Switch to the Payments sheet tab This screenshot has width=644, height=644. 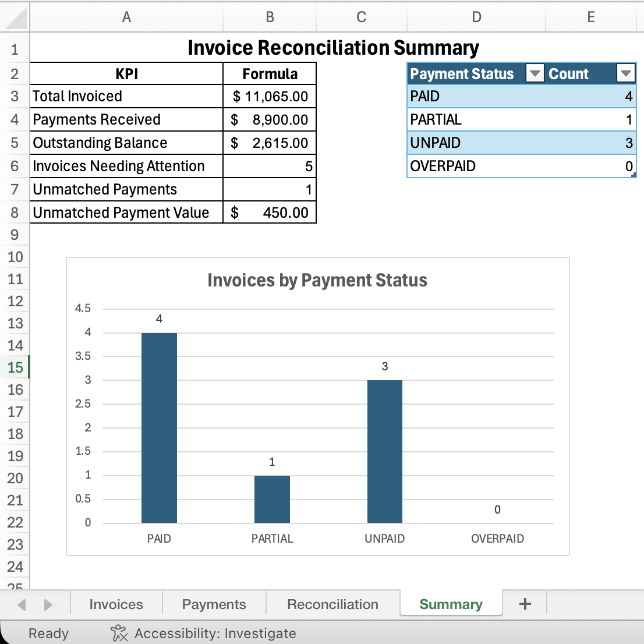coord(214,604)
